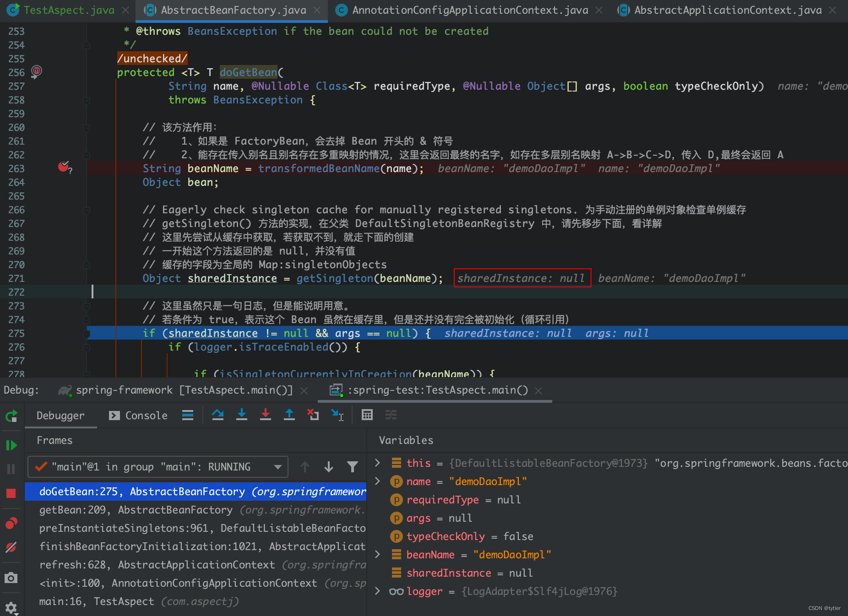
Task: Click method marker icon on line 256
Action: pos(37,71)
